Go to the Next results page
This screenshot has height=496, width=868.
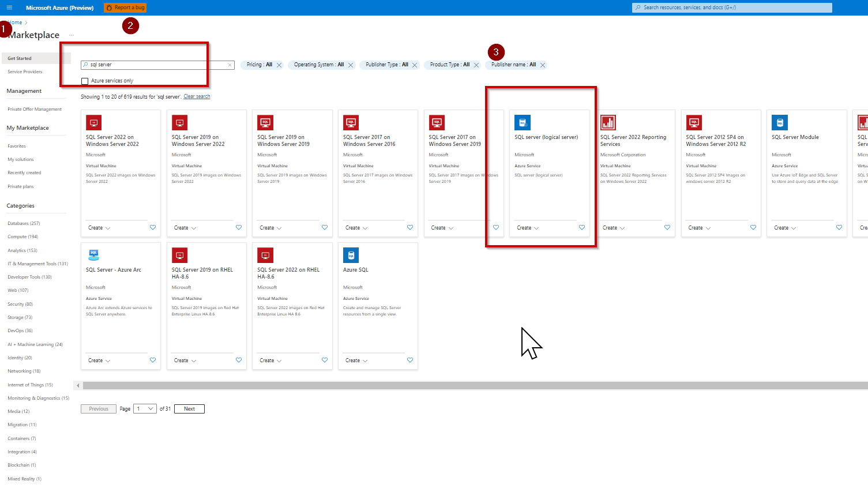tap(189, 409)
